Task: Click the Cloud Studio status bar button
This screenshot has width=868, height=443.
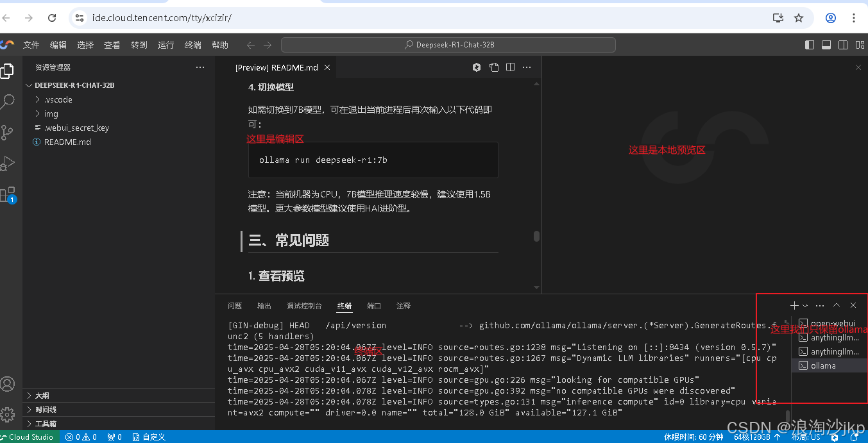Action: point(30,437)
